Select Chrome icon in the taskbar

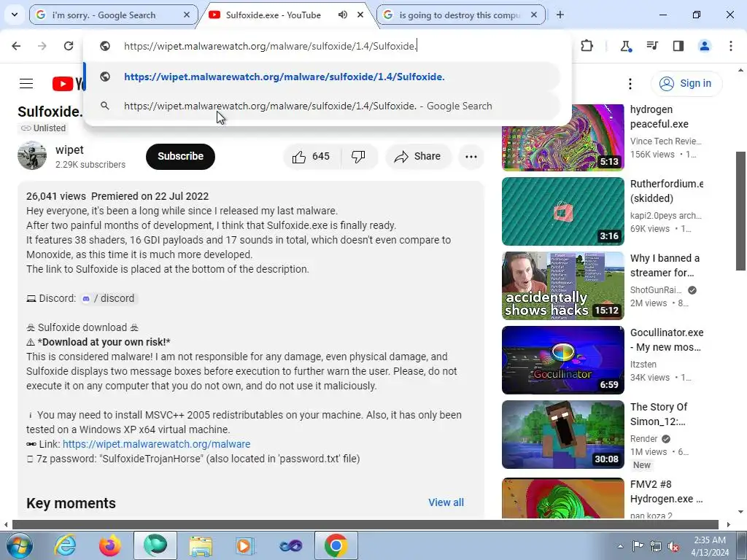pos(336,545)
